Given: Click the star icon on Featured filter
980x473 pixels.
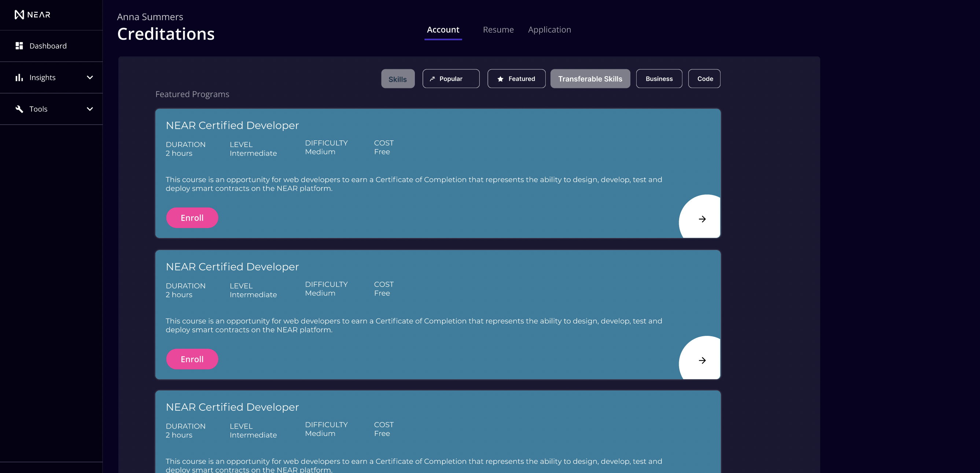Looking at the screenshot, I should click(x=500, y=78).
